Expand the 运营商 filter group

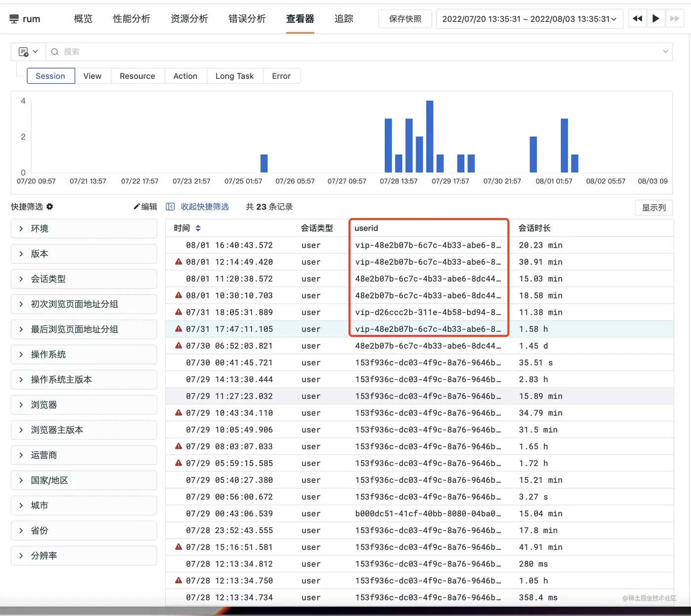84,455
